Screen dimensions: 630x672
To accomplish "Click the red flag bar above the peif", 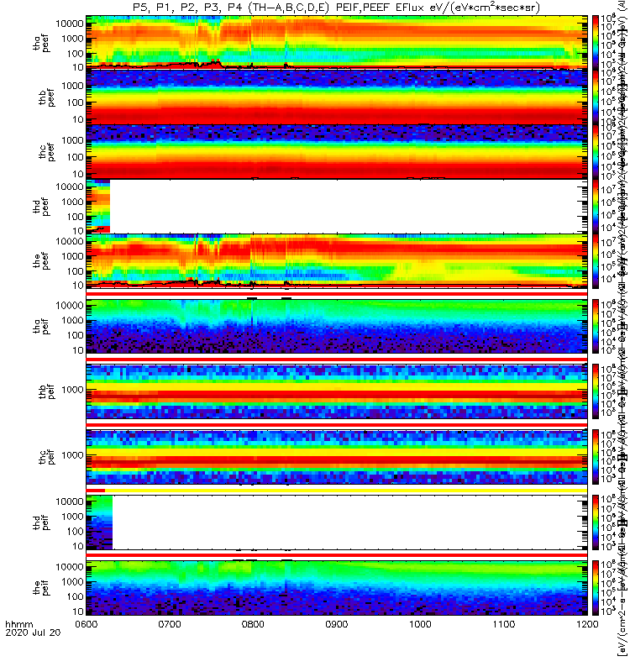I will (337, 555).
